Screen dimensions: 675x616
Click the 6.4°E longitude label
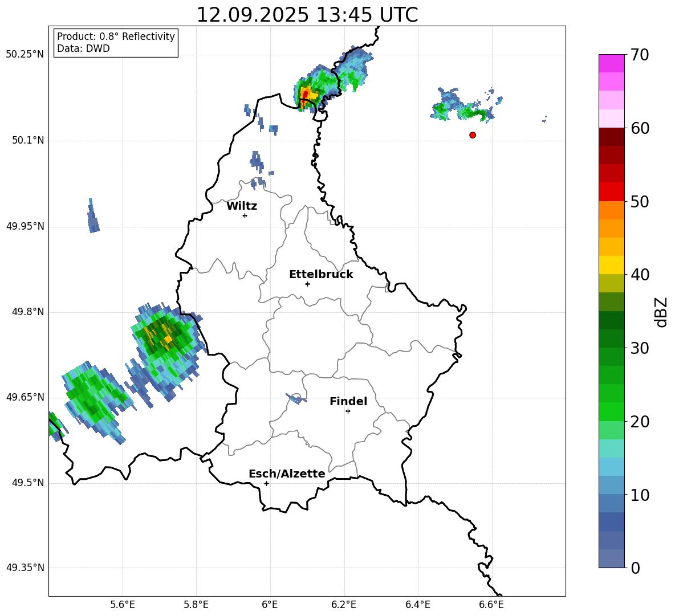pyautogui.click(x=417, y=605)
